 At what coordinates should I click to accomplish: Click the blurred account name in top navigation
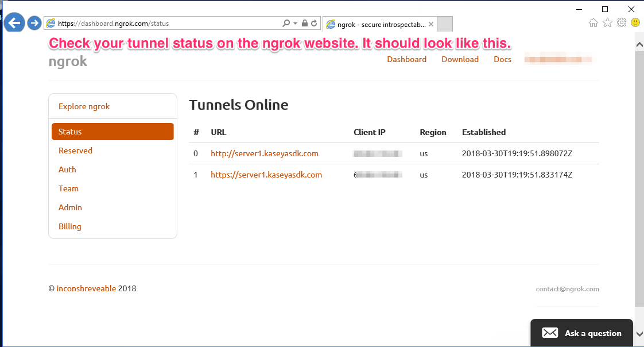pos(558,59)
